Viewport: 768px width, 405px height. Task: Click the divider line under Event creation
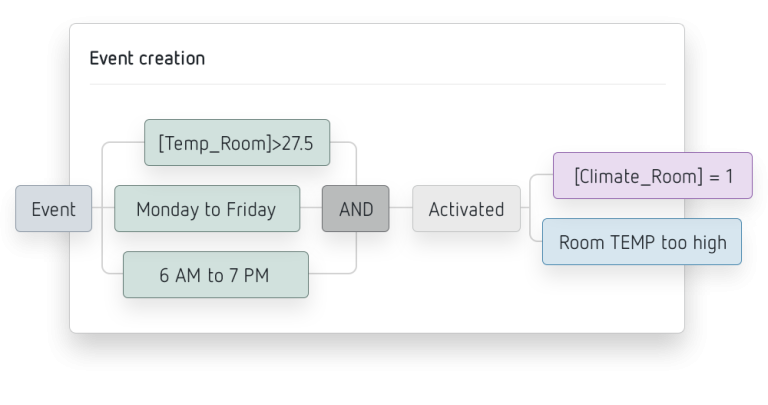[377, 84]
